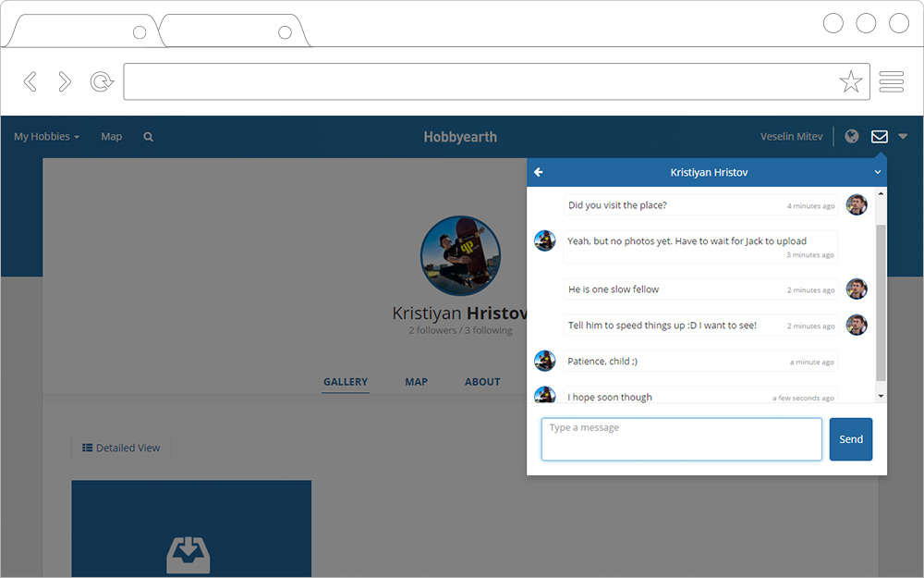Click the chat scrollbar down arrow
This screenshot has height=578, width=924.
coord(881,396)
